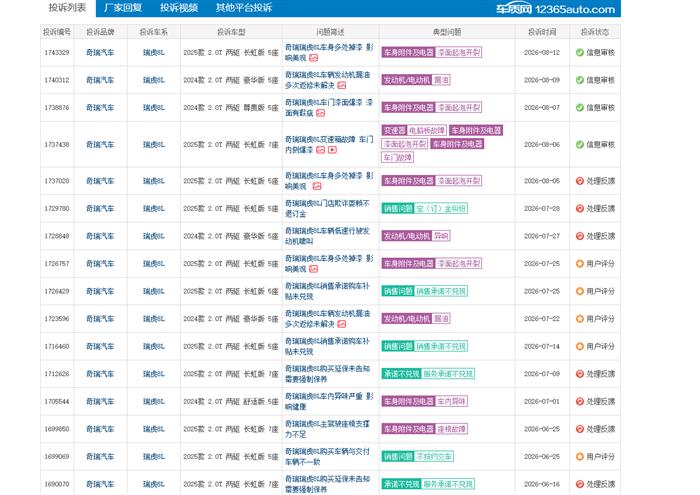Screen dimensions: 700x495
Task: Select the 投诉列表 tab
Action: tap(67, 8)
